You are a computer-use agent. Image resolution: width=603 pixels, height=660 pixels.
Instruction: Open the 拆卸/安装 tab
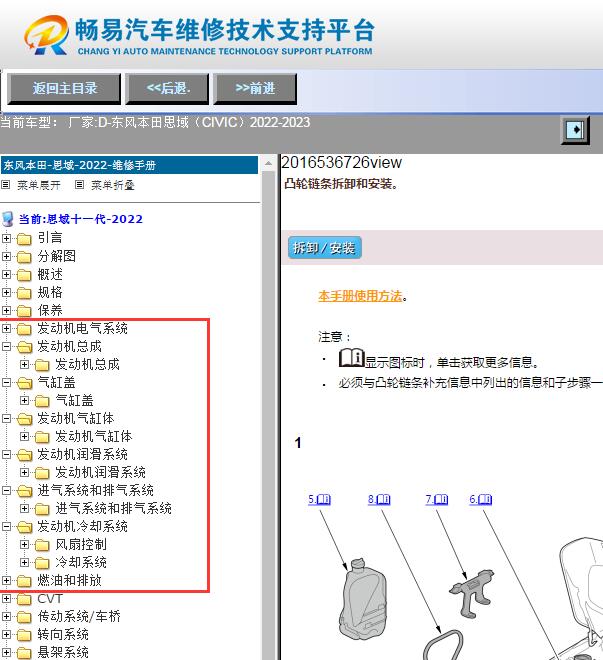tap(324, 248)
